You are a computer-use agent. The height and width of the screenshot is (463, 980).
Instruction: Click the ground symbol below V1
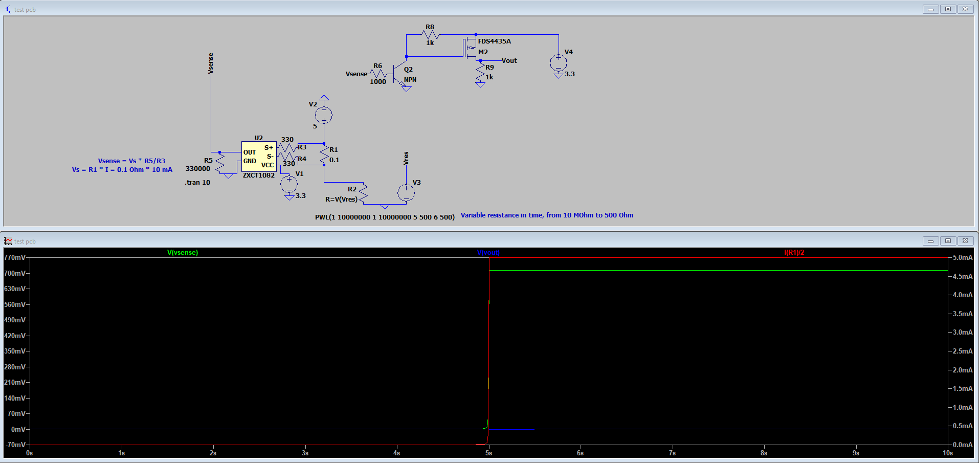tap(289, 197)
